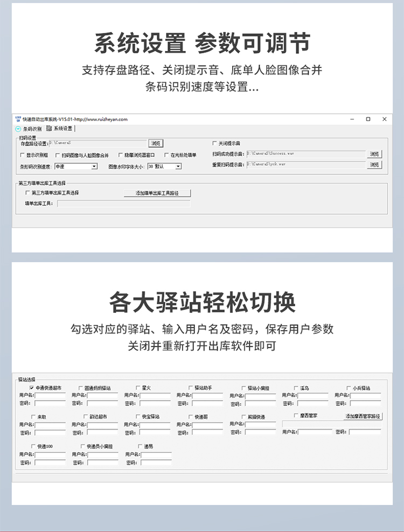Click 驿站小扁担 password field
This screenshot has height=532, width=404.
[260, 403]
